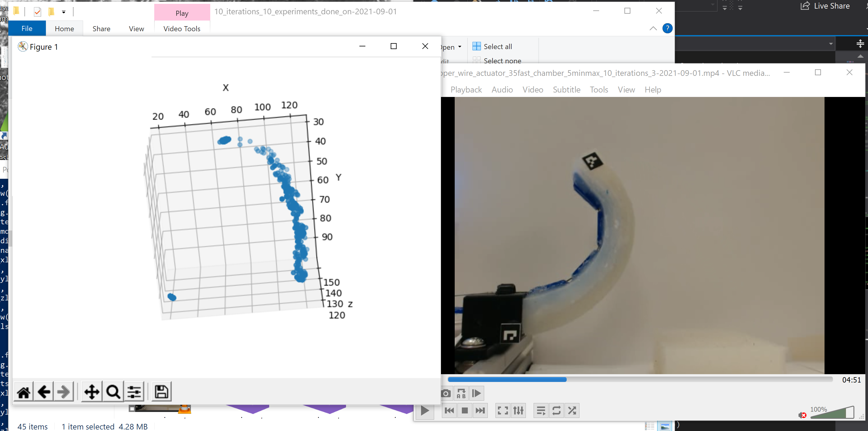The image size is (868, 431).
Task: Switch to the Home ribbon tab
Action: [x=64, y=29]
